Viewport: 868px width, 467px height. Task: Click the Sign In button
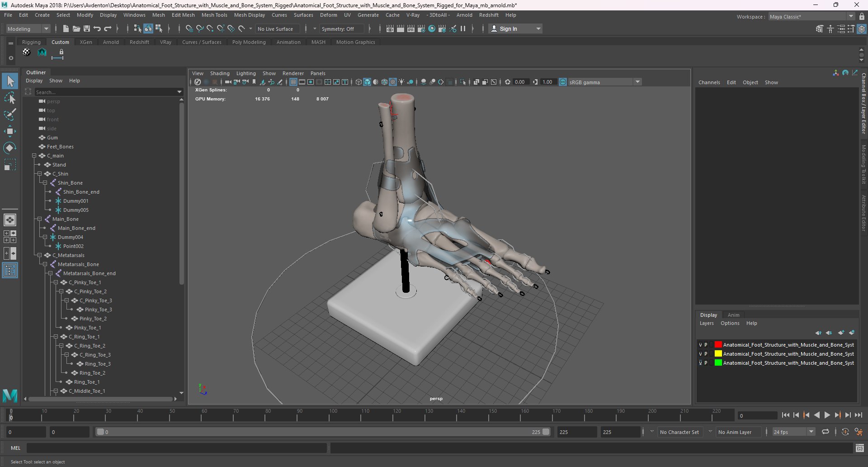[x=515, y=29]
